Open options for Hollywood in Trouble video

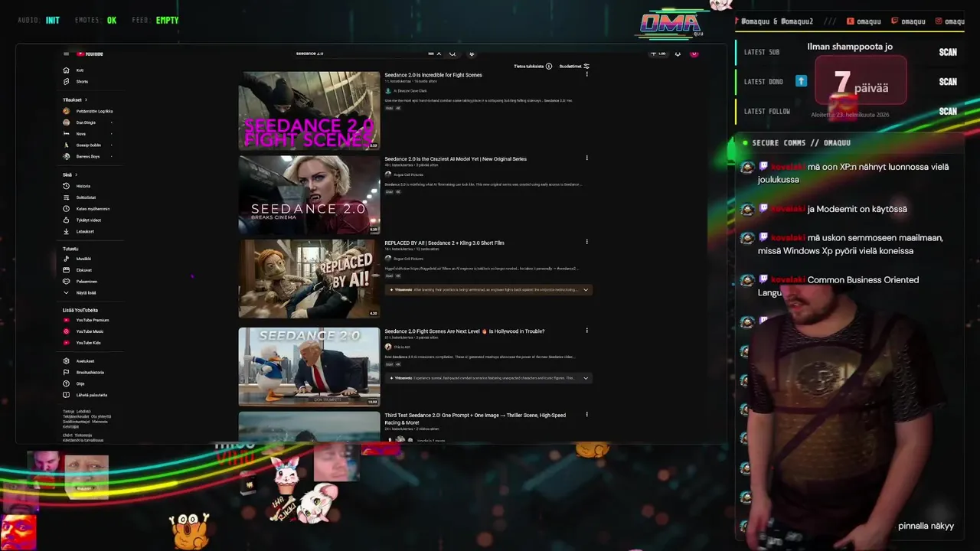pyautogui.click(x=587, y=331)
